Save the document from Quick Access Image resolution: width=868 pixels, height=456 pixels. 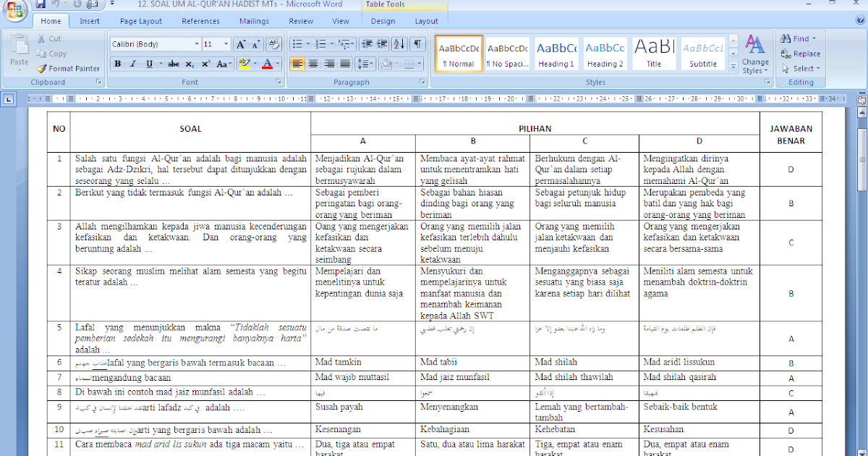41,4
